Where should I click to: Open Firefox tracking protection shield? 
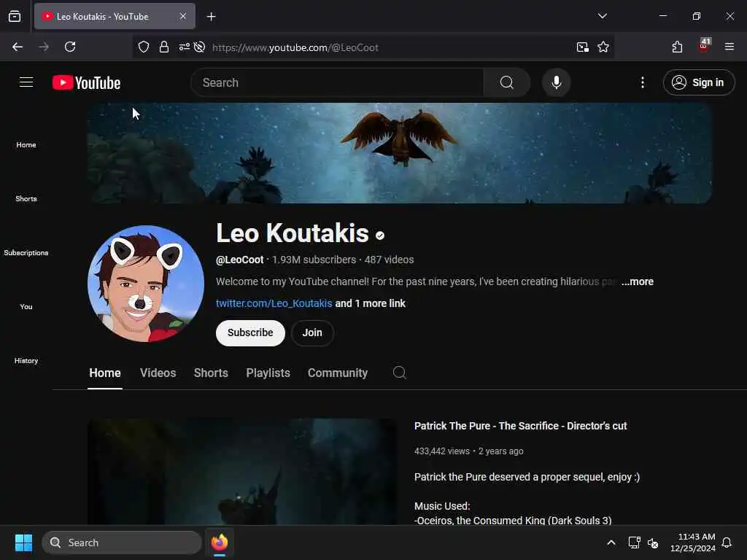(144, 47)
